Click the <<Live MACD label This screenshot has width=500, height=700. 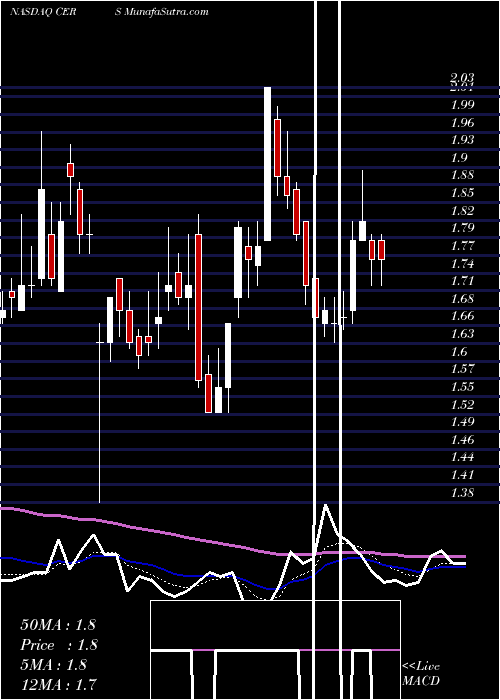[421, 673]
